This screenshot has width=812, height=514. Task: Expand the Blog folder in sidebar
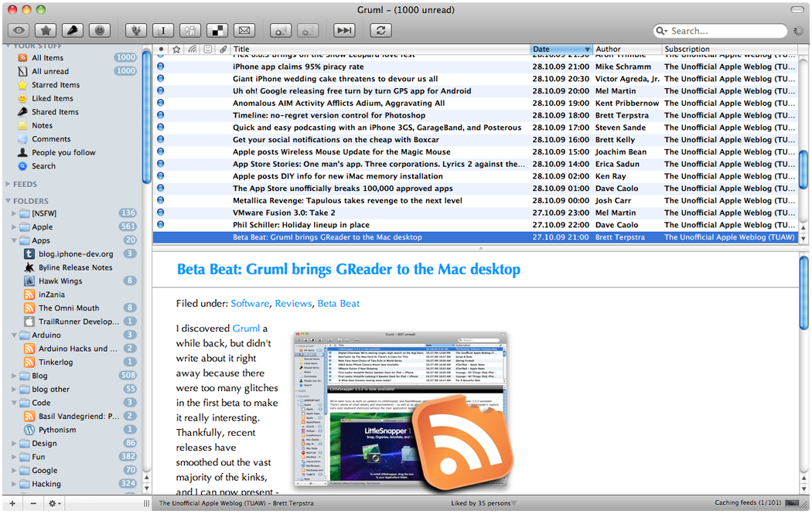tap(14, 376)
